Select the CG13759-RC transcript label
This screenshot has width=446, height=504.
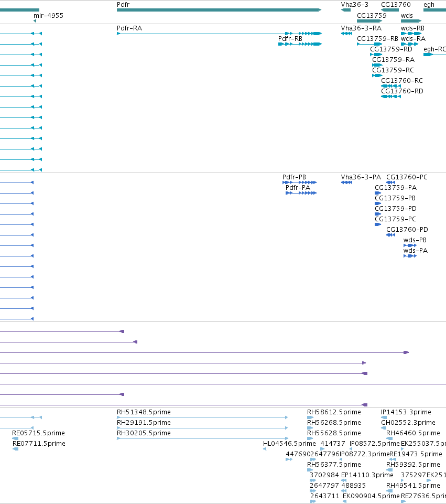tap(393, 70)
